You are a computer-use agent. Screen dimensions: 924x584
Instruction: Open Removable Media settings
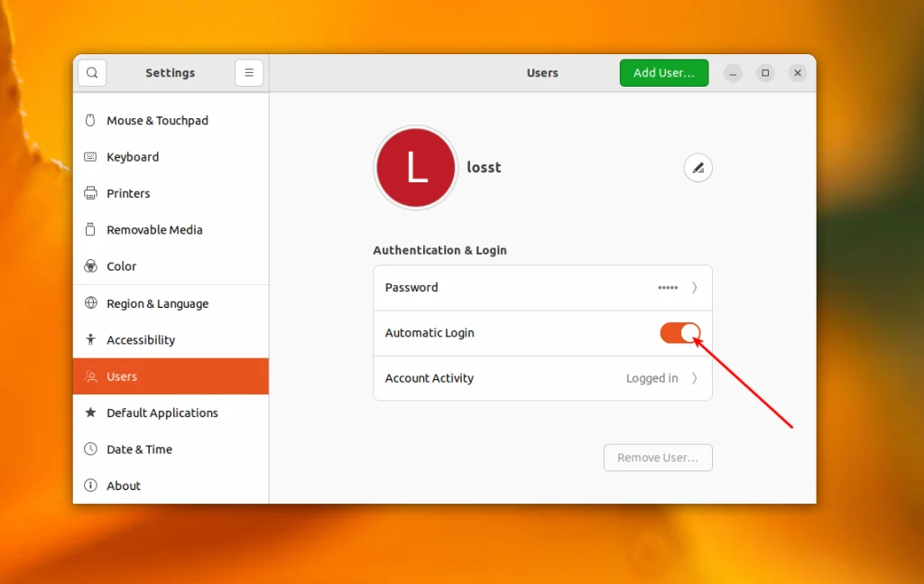[x=171, y=230]
